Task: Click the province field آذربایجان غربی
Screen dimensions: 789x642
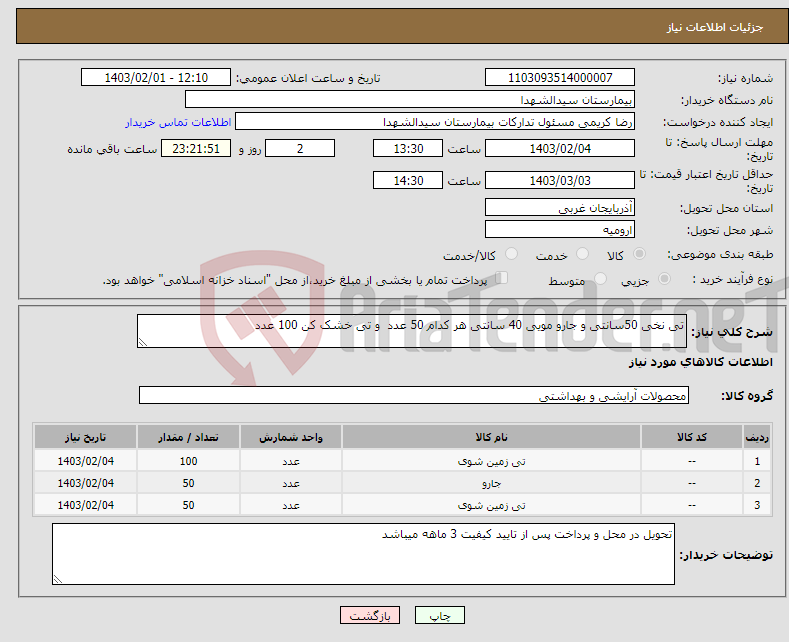Action: click(560, 207)
